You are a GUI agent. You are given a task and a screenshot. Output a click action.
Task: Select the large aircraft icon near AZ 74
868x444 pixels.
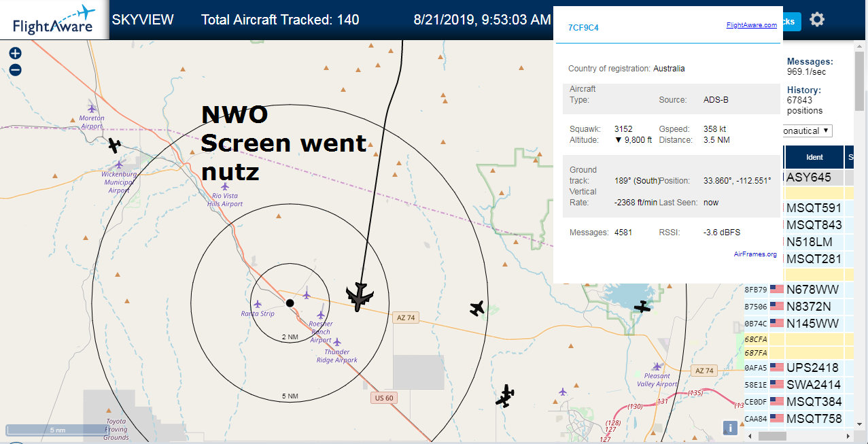point(359,296)
